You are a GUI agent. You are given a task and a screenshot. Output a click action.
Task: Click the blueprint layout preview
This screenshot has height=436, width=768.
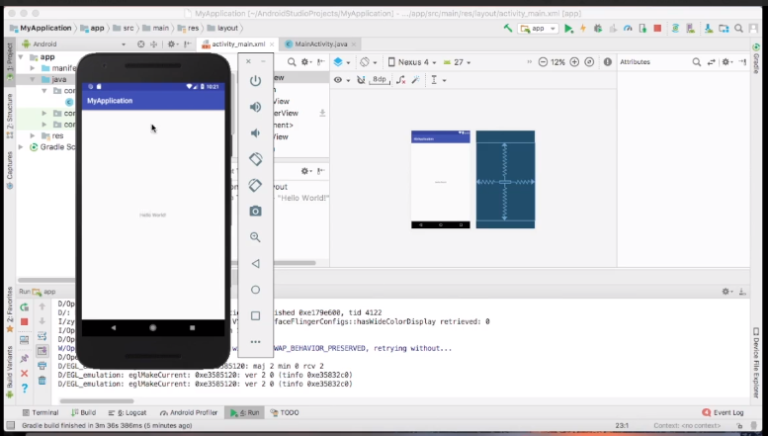coord(504,179)
